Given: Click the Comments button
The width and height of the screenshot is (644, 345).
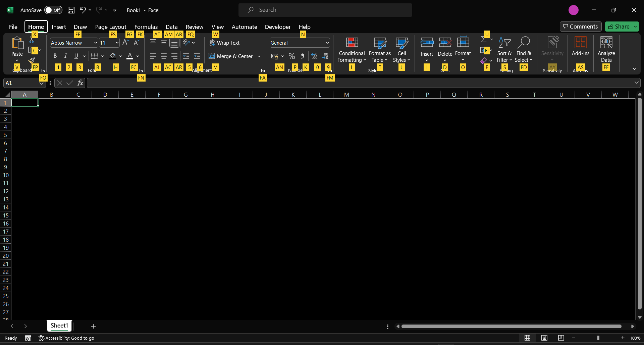Looking at the screenshot, I should 580,27.
